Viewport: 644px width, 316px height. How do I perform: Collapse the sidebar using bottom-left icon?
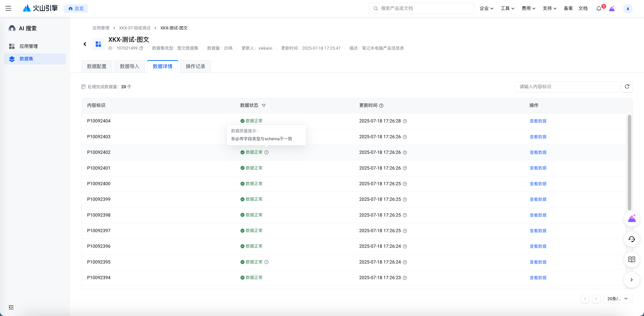click(11, 307)
